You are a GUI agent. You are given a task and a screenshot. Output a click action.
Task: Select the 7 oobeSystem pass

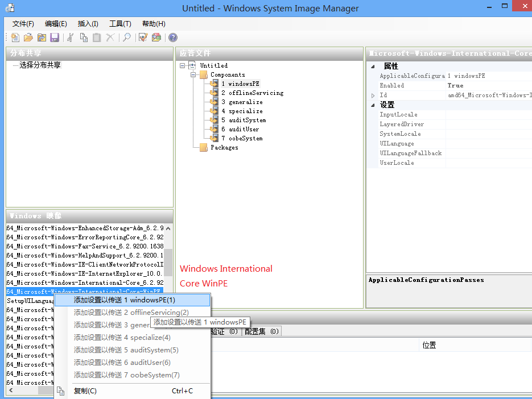coord(242,138)
